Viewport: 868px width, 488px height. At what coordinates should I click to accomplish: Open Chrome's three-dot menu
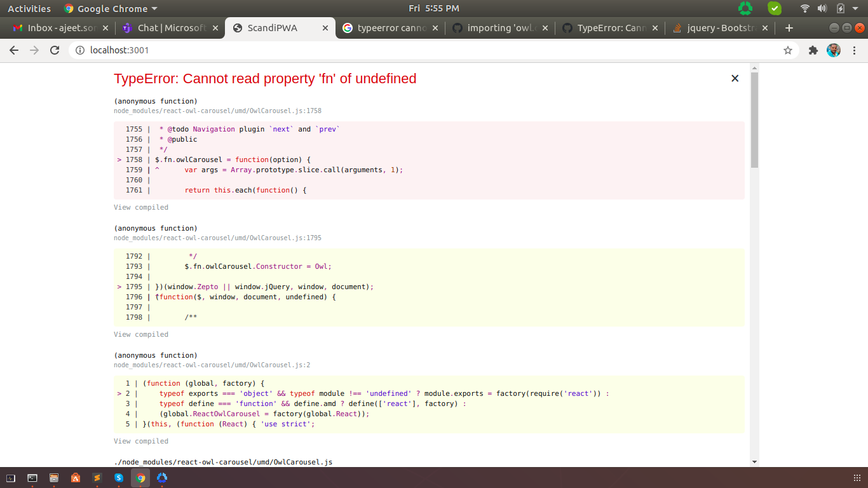pos(855,50)
